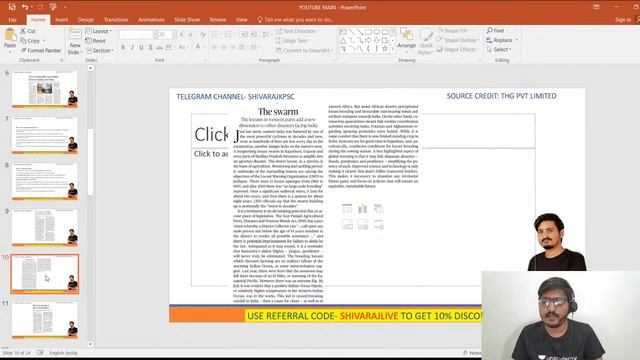The image size is (640, 360).
Task: Click the Insert Table placeholder icon
Action: pos(347,208)
